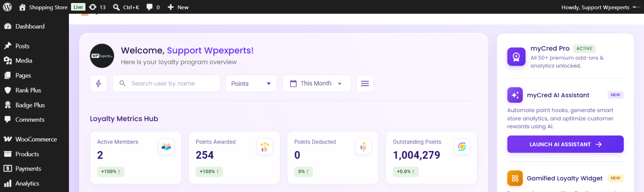The height and width of the screenshot is (192, 644).
Task: Open the Ctrl+K search command
Action: 125,7
